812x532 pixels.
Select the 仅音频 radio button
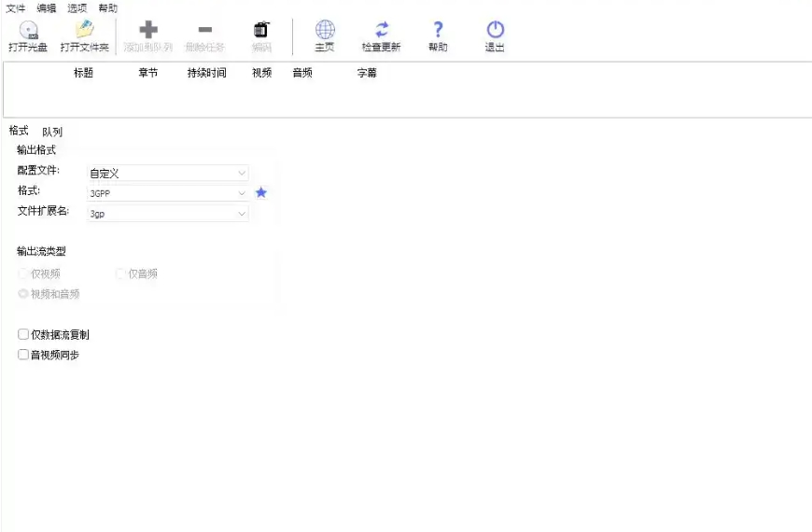point(120,273)
